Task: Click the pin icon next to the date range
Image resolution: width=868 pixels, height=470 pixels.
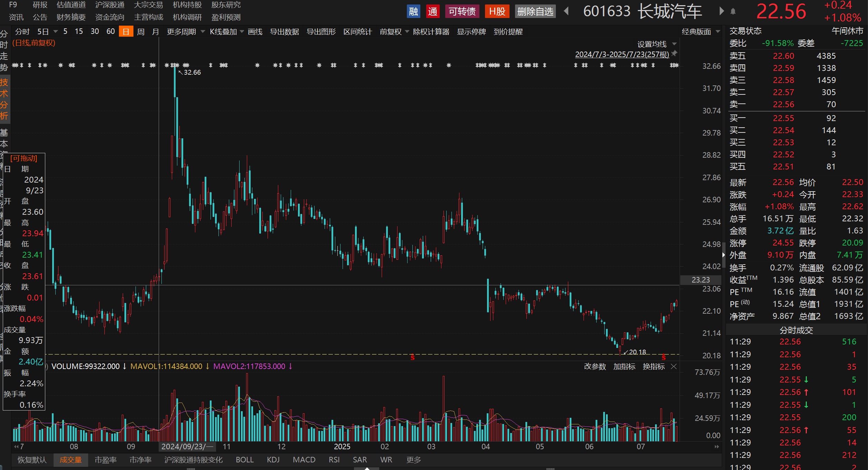Action: pyautogui.click(x=674, y=54)
